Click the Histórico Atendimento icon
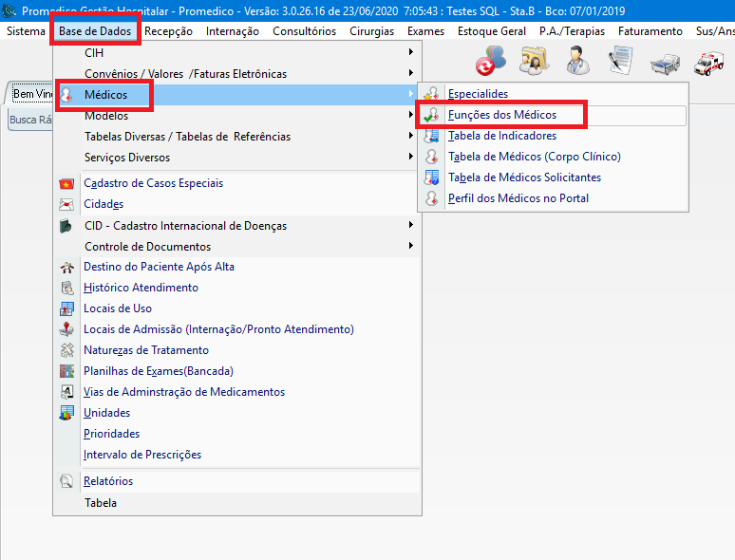 (x=67, y=288)
